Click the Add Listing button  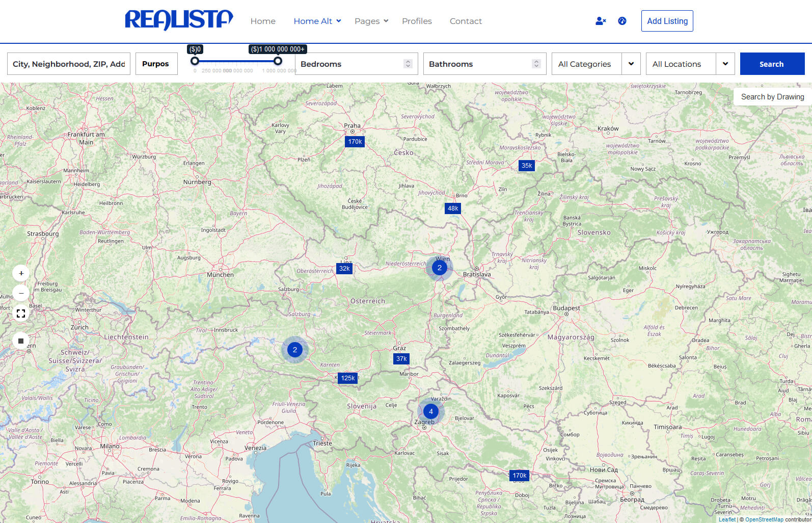(667, 21)
